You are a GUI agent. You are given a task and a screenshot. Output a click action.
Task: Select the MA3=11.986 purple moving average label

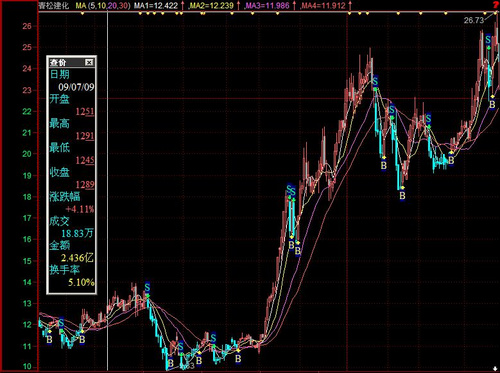pos(268,6)
